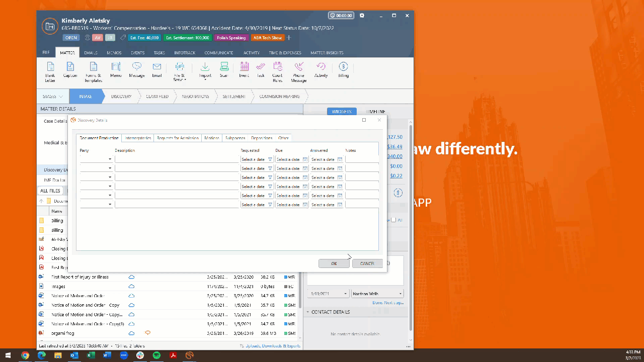The height and width of the screenshot is (362, 644).
Task: Open the first row Answered date calendar
Action: [x=340, y=159]
